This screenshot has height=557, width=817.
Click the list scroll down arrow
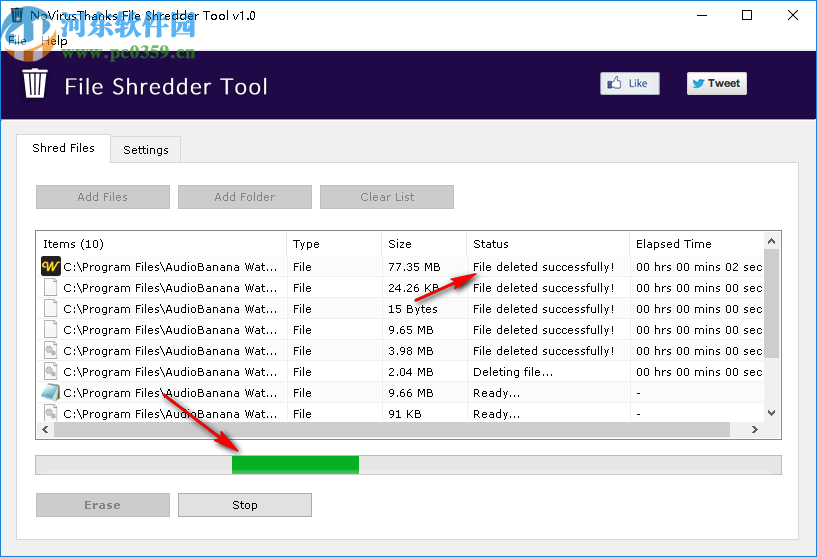(x=772, y=413)
